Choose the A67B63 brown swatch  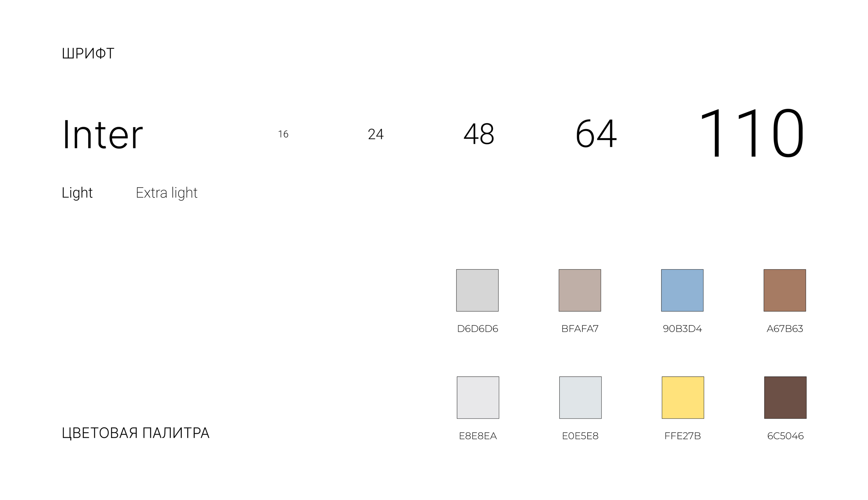click(784, 290)
